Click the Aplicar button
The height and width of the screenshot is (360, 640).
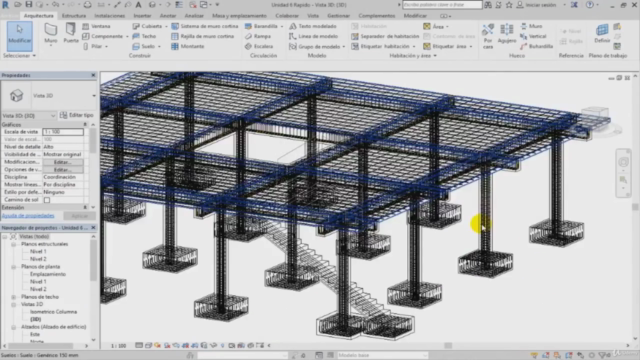80,216
